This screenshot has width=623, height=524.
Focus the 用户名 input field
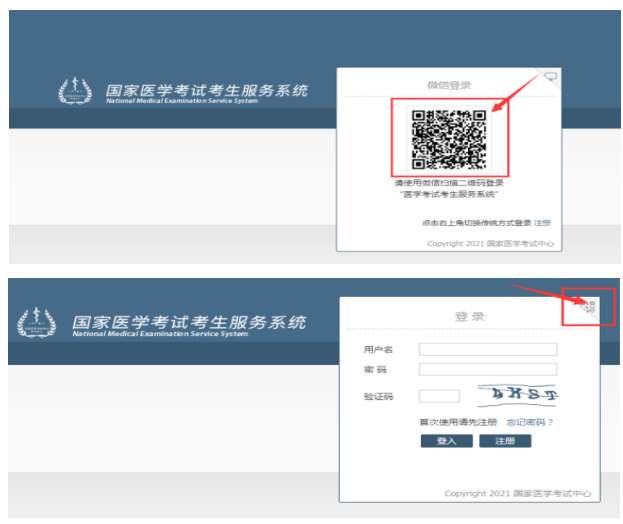[487, 349]
